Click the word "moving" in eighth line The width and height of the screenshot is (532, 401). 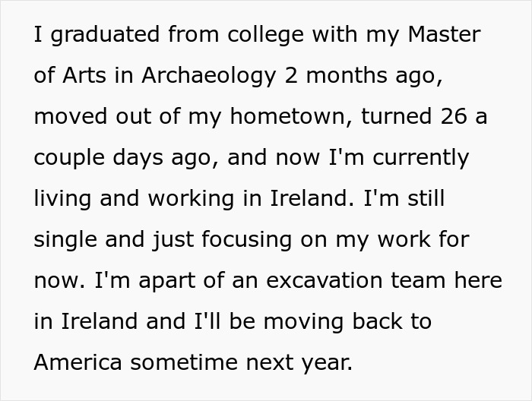(304, 322)
